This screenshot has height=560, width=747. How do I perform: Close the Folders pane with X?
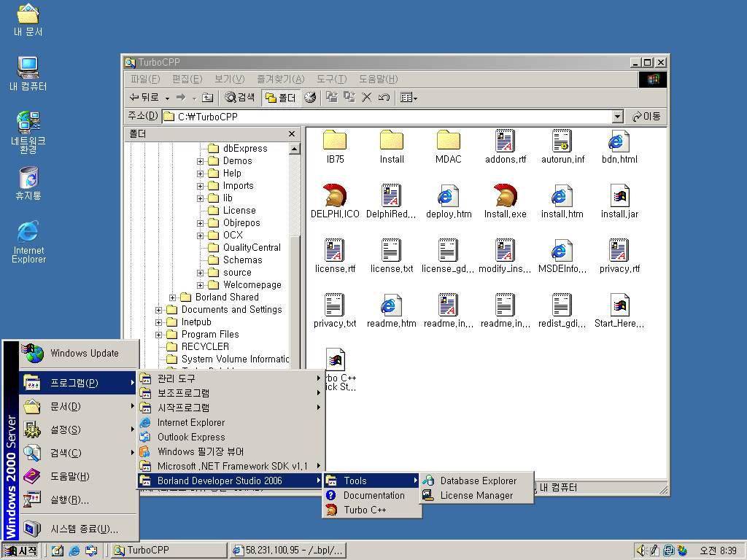pos(292,134)
